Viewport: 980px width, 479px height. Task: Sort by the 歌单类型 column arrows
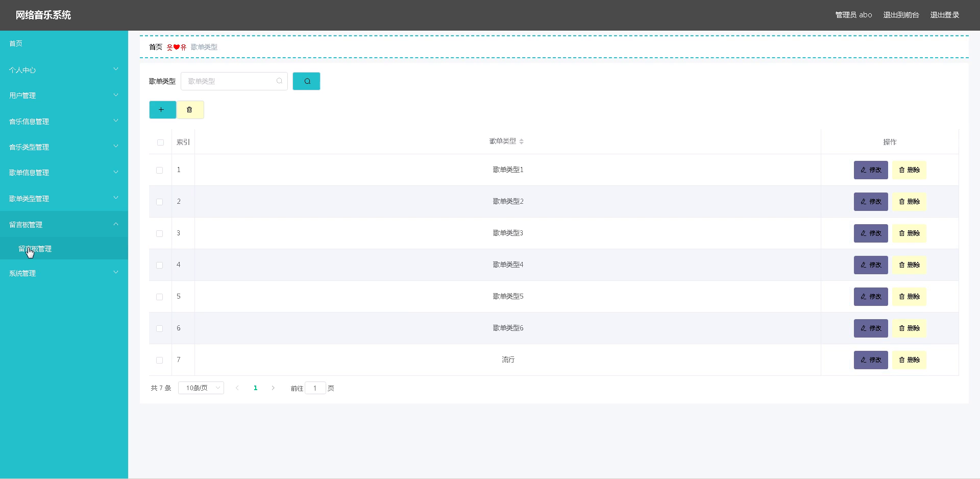[x=521, y=141]
